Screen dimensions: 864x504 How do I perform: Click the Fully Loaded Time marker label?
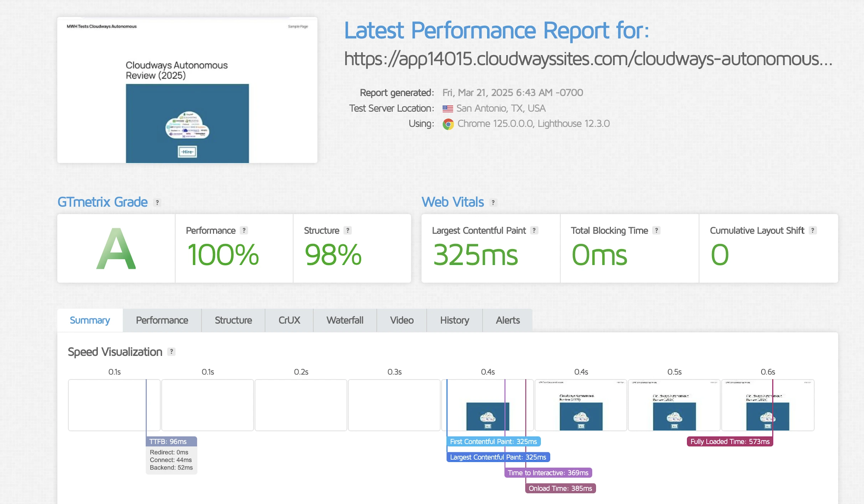(730, 442)
